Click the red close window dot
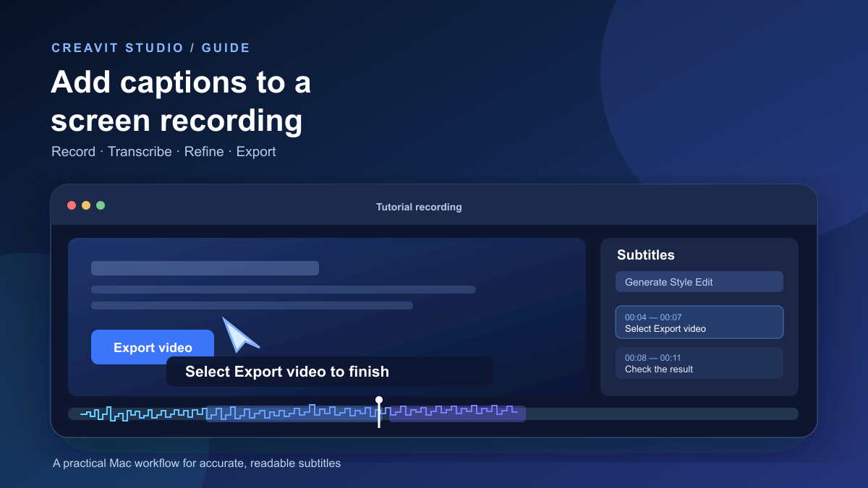868x488 pixels. [72, 205]
